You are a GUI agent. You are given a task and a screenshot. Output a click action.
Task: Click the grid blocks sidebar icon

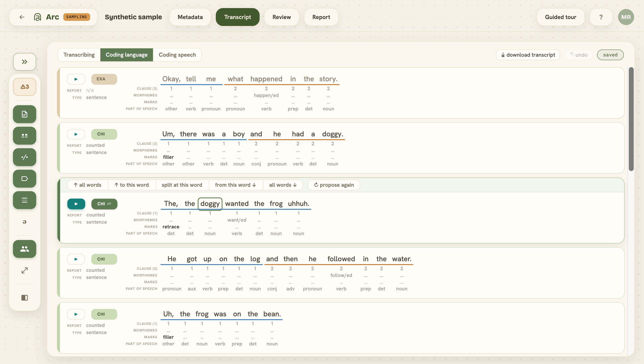coord(25,136)
